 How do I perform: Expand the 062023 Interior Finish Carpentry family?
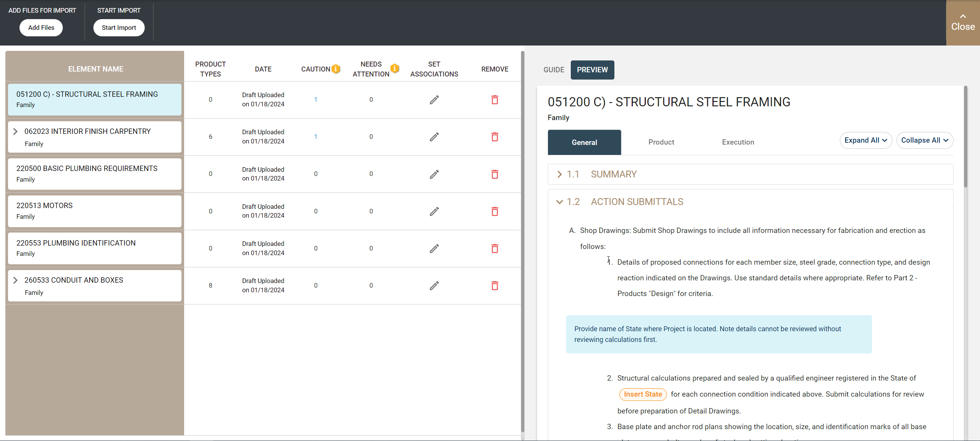coord(15,132)
